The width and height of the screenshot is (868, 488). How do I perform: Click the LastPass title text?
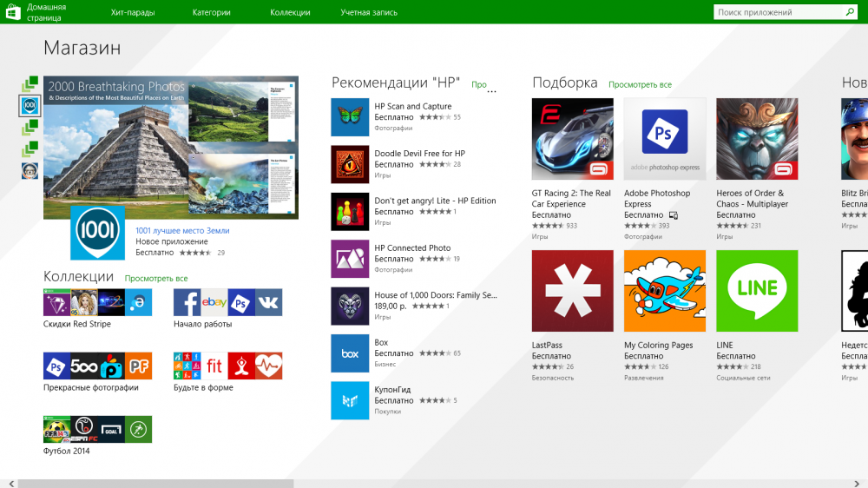[547, 345]
